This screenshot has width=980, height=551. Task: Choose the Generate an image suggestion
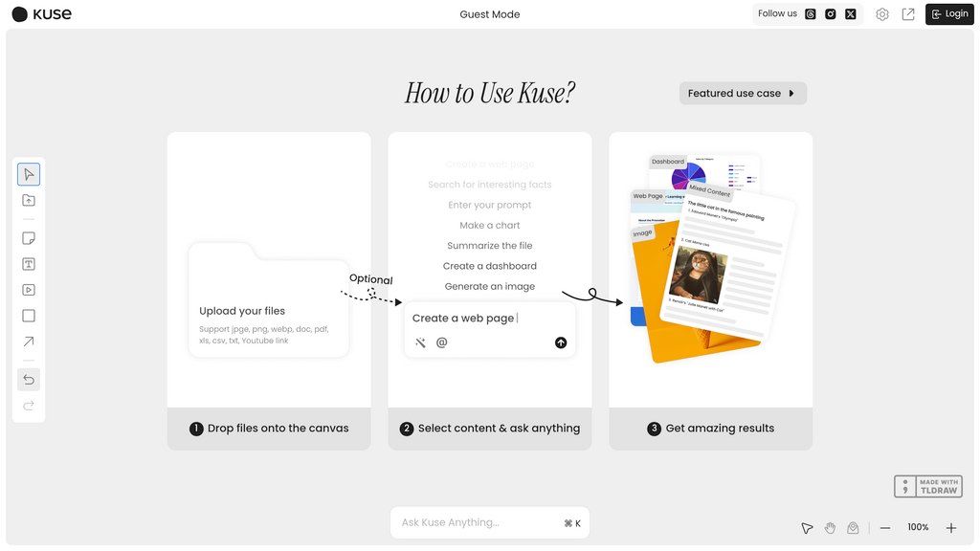(x=489, y=286)
